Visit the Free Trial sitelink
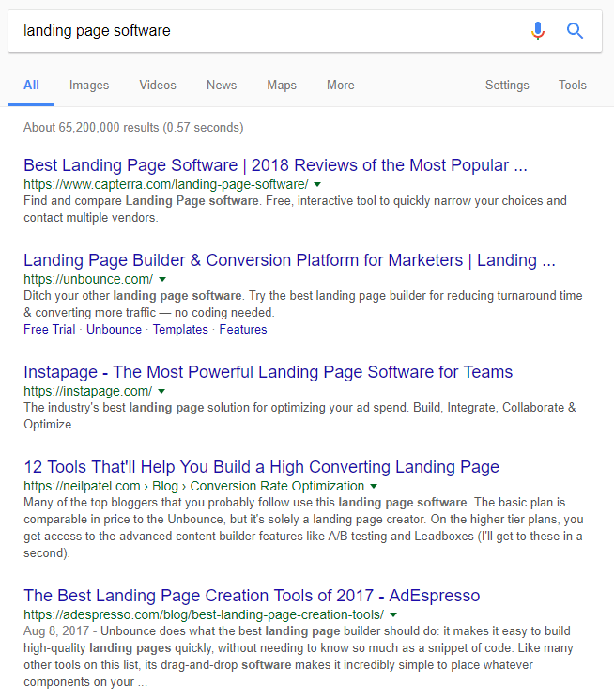 [x=50, y=330]
